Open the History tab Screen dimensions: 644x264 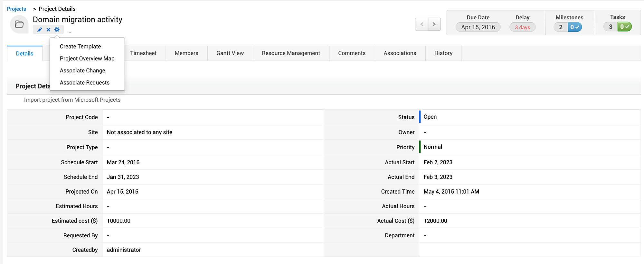coord(443,53)
